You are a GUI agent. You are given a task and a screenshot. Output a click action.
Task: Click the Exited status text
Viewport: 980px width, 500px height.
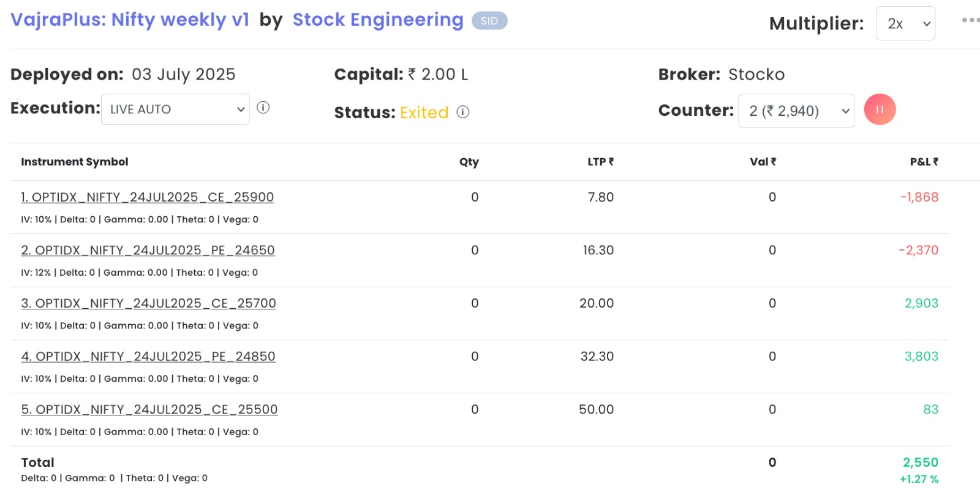coord(424,113)
